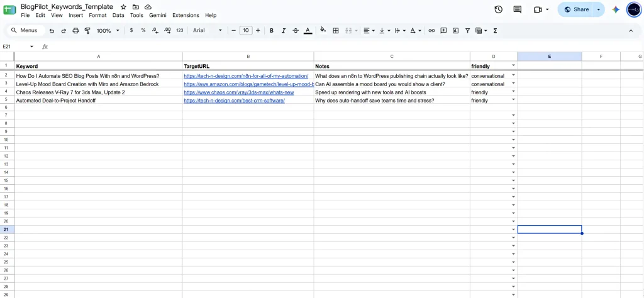Open the File menu
Viewport: 644px width, 298px height.
[25, 15]
